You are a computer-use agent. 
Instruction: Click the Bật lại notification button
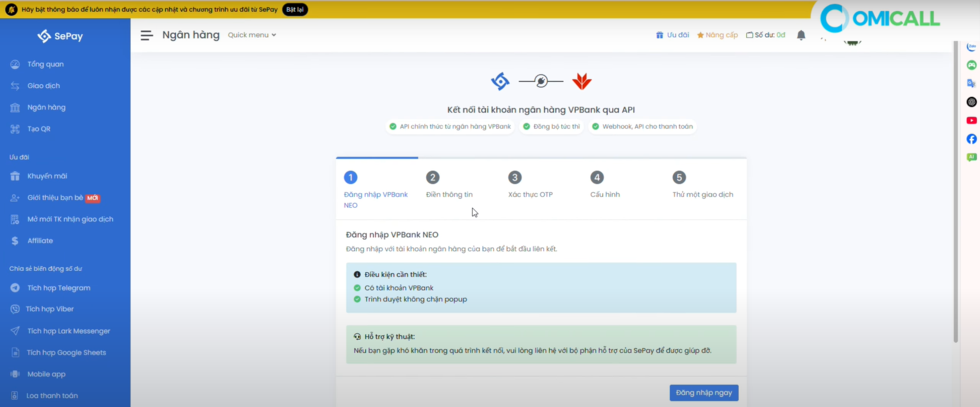click(x=295, y=10)
